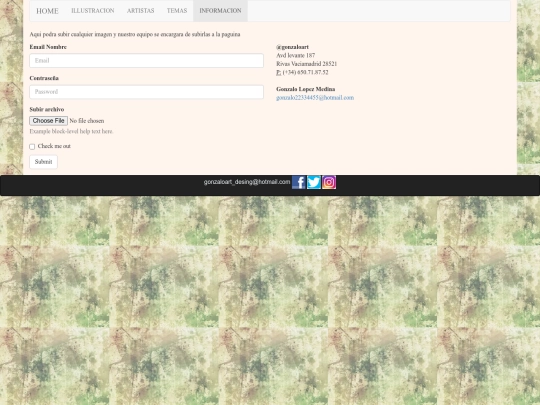540x405 pixels.
Task: Click the Rivas Vaciamadrid 28521 text
Action: pyautogui.click(x=307, y=64)
